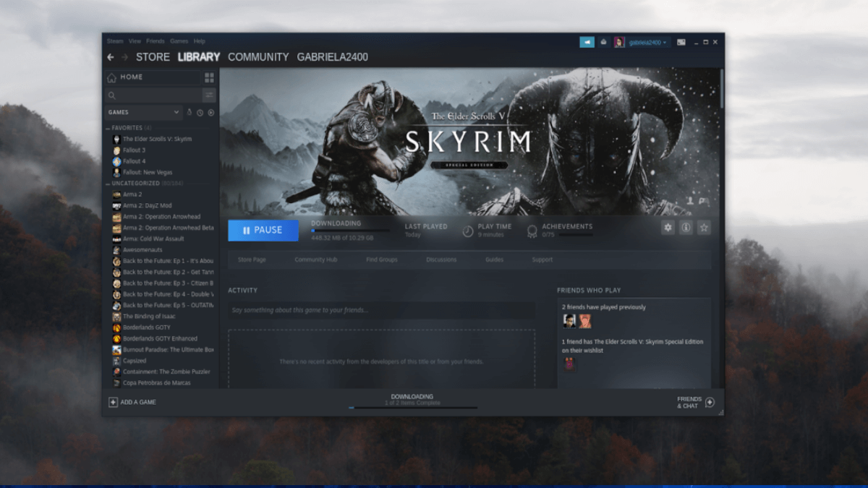Open Friends & Chat panel
Viewport: 868px width, 488px height.
click(x=691, y=403)
